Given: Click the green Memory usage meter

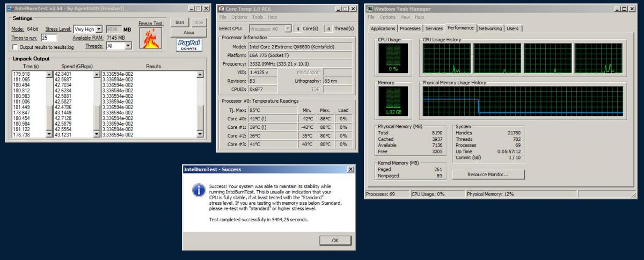Looking at the screenshot, I should tap(393, 102).
